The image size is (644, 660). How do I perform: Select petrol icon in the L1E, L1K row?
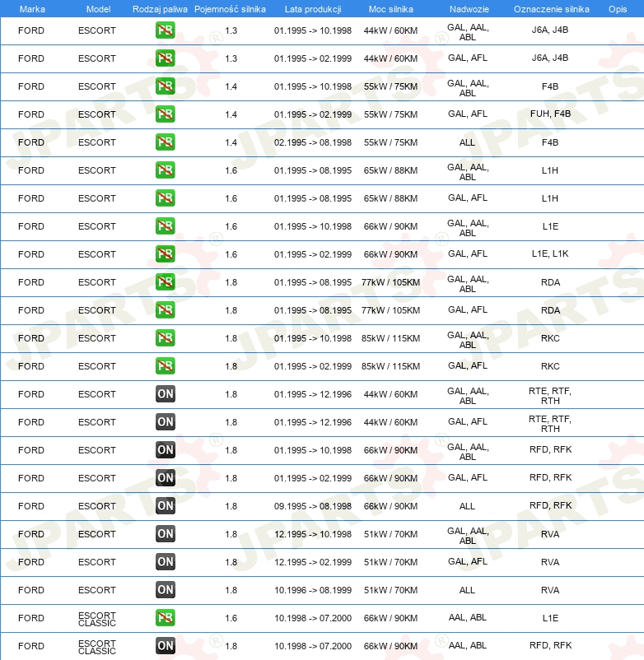[x=165, y=254]
